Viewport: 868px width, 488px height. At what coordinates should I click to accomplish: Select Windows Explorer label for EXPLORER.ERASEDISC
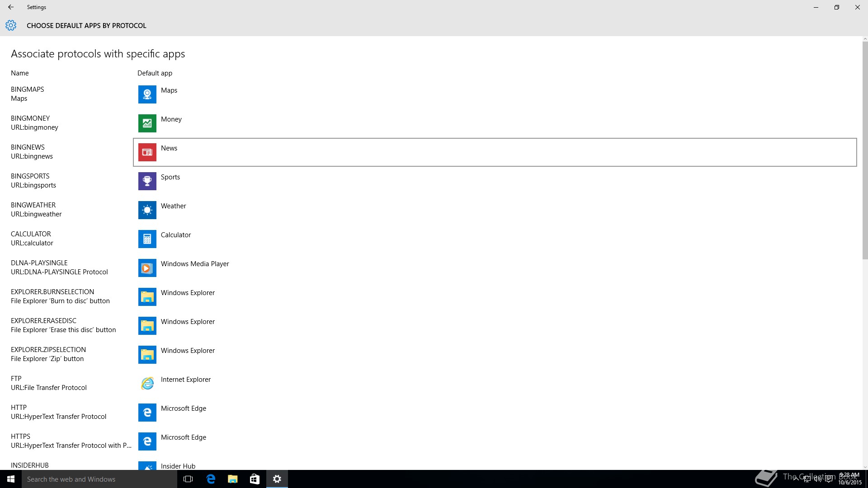click(188, 322)
